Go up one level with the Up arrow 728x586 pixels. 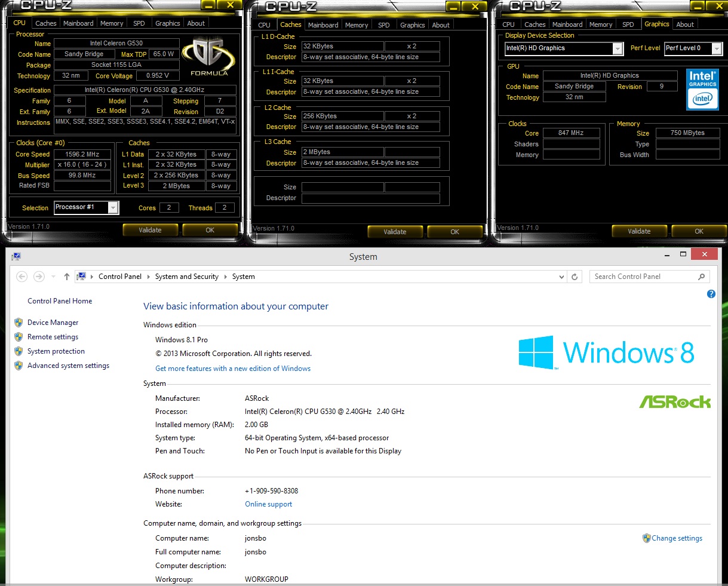pos(66,277)
